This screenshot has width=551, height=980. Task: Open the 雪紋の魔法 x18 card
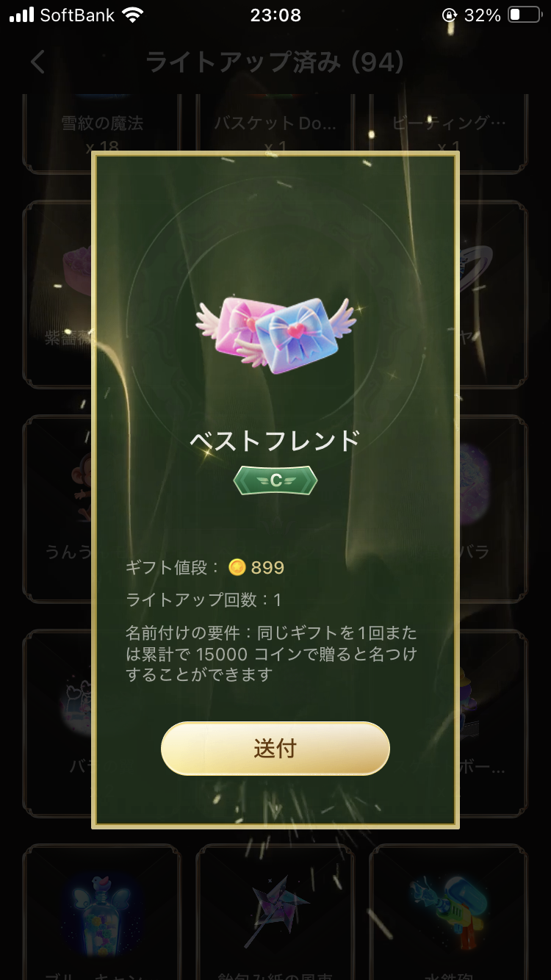coord(101,133)
